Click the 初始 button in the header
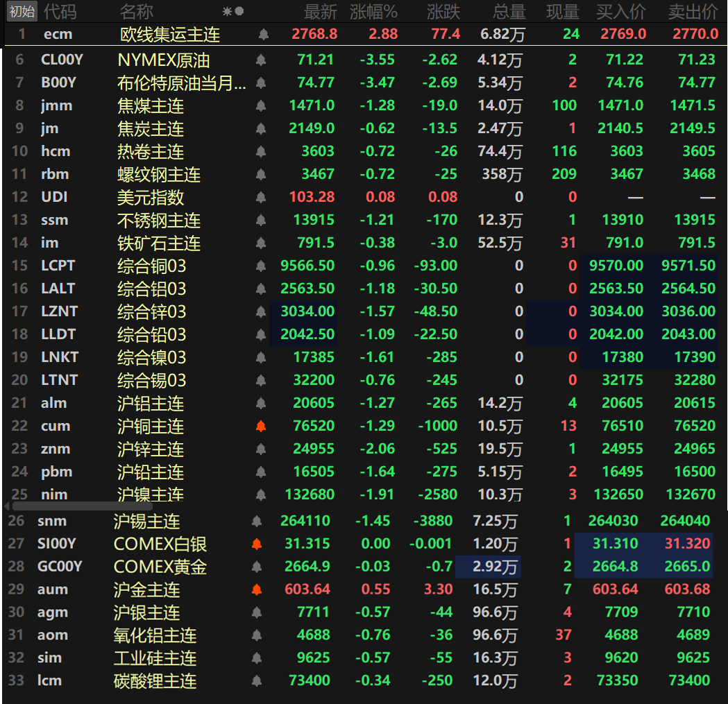The width and height of the screenshot is (728, 704). [x=22, y=12]
